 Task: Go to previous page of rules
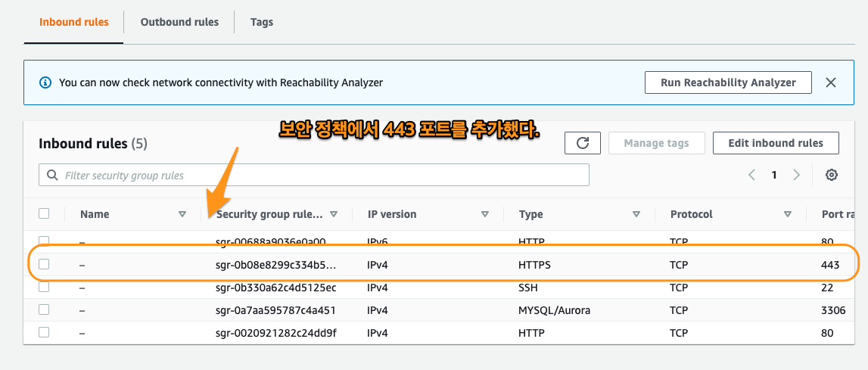[x=751, y=175]
